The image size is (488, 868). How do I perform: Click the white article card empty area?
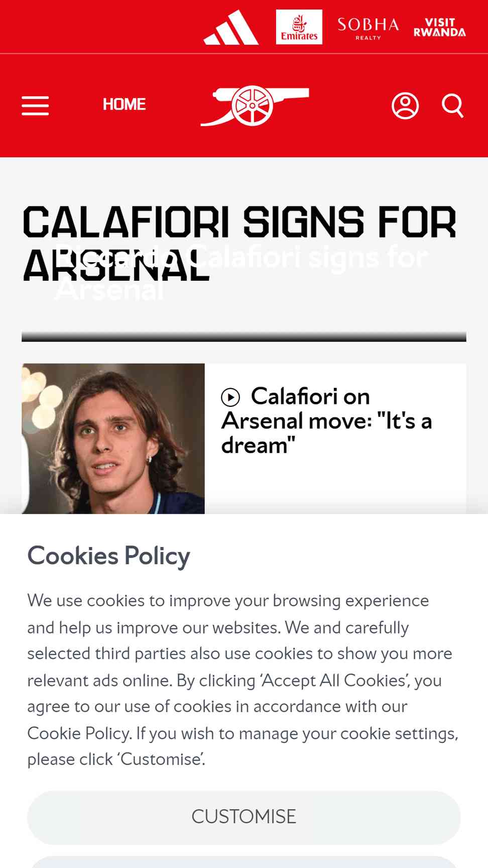335,485
